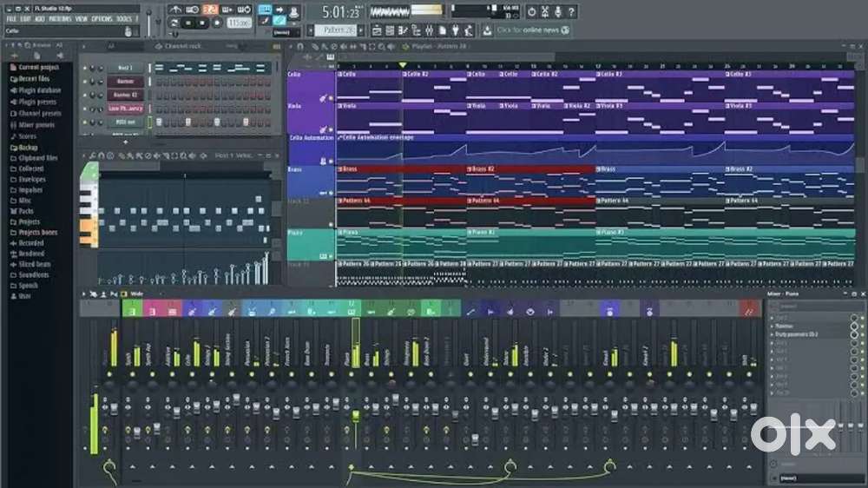Viewport: 868px width, 488px height.
Task: Click the piano roll stamp icon
Action: point(110,155)
